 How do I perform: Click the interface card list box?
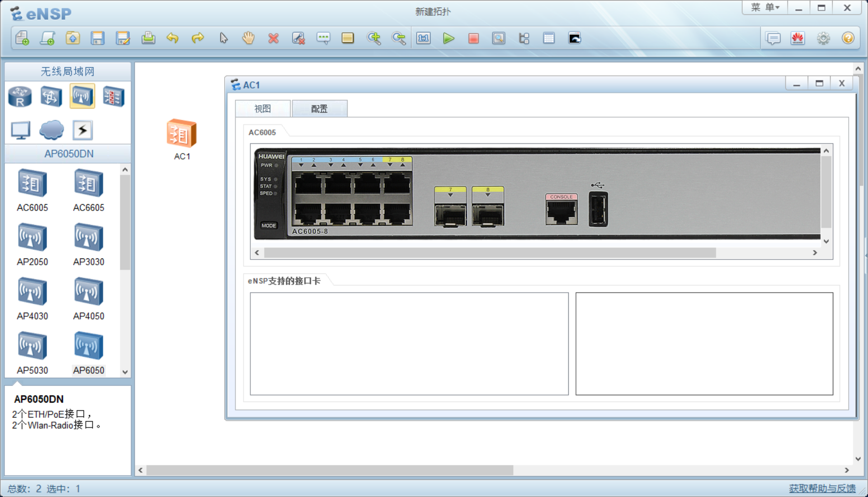pyautogui.click(x=409, y=344)
